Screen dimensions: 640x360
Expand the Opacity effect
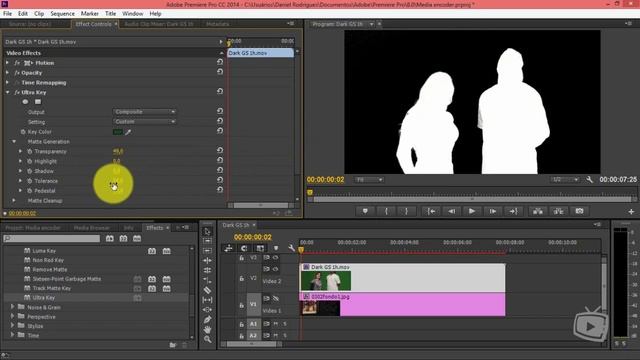coord(7,73)
